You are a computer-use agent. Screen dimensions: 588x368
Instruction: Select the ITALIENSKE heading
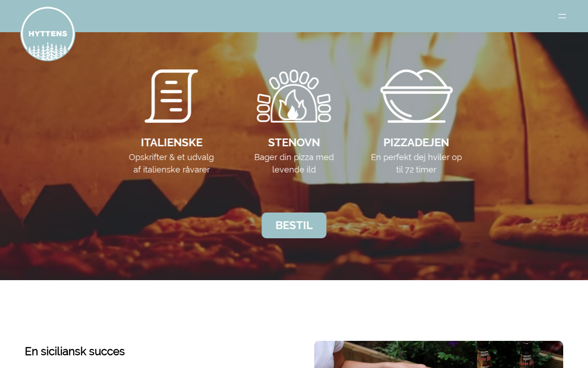(171, 143)
